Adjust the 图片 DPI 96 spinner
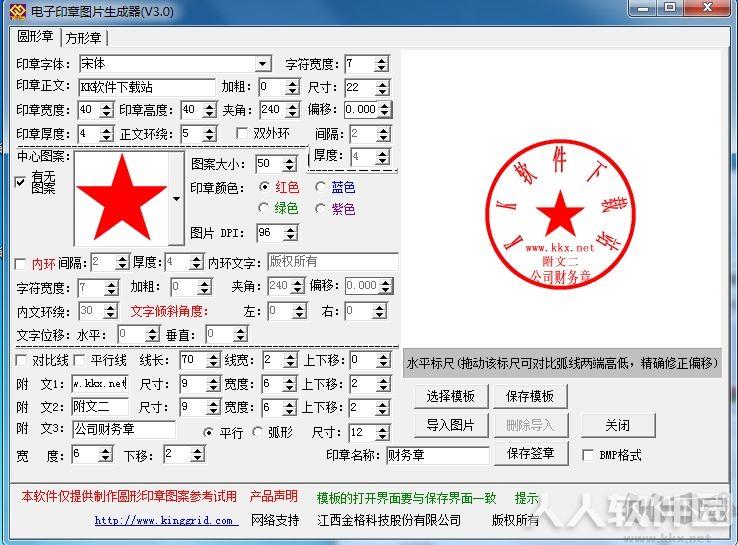 pyautogui.click(x=291, y=232)
